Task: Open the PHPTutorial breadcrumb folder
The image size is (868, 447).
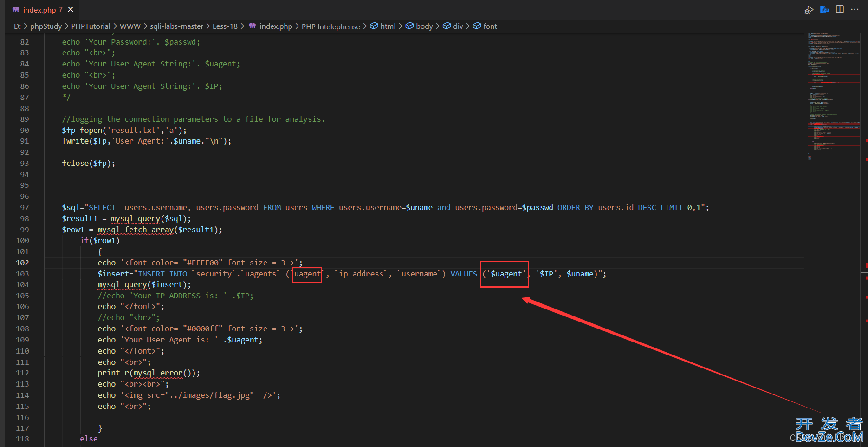Action: (x=91, y=26)
